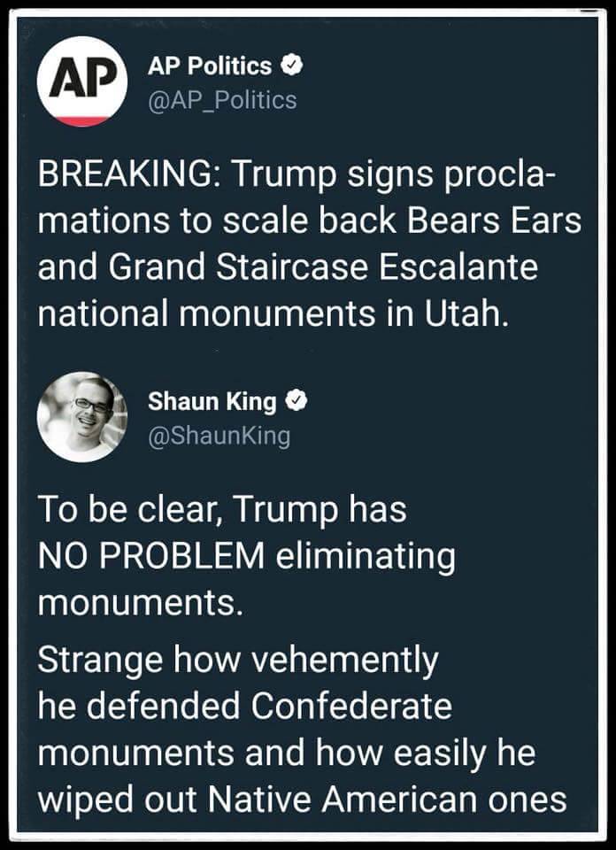Click the monuments and how easily line
616x850 pixels.
(287, 754)
